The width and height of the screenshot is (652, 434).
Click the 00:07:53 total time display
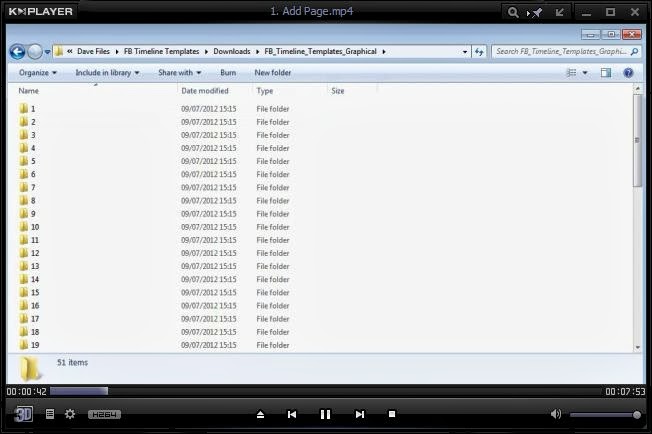[625, 391]
